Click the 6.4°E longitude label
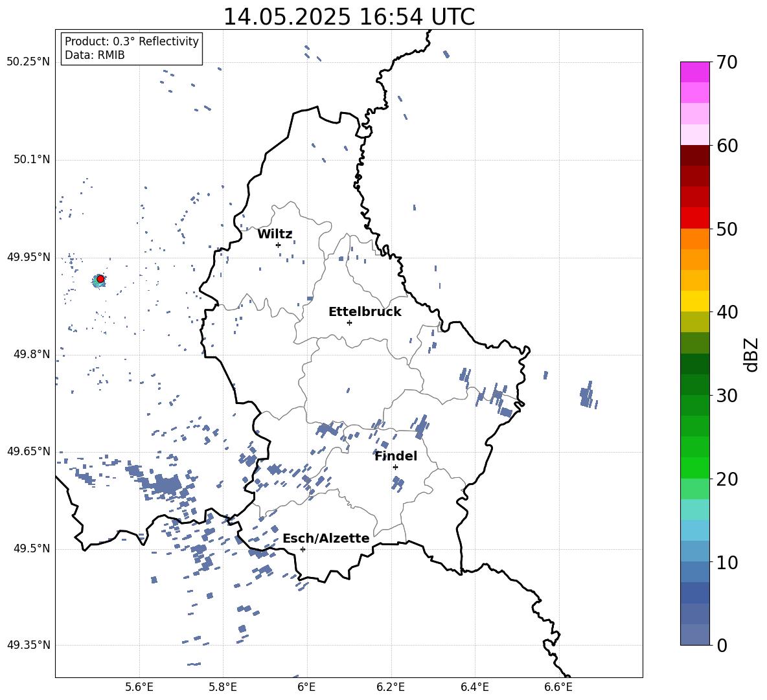 tap(474, 687)
